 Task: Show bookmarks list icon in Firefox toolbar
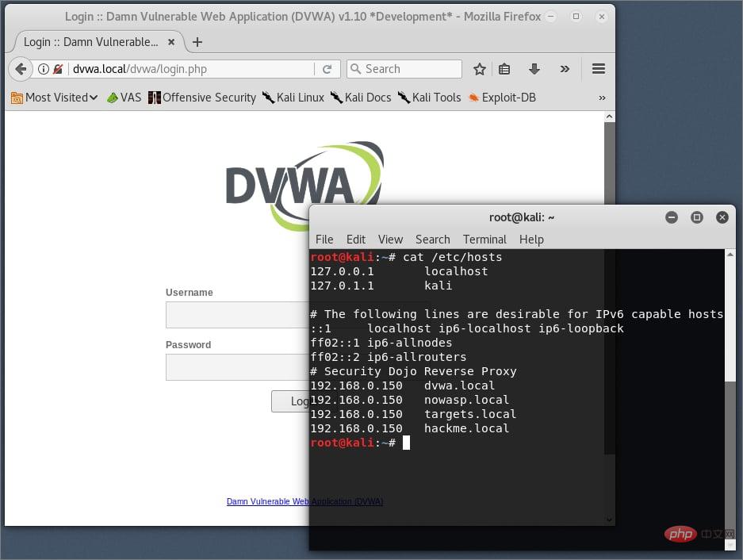click(504, 69)
